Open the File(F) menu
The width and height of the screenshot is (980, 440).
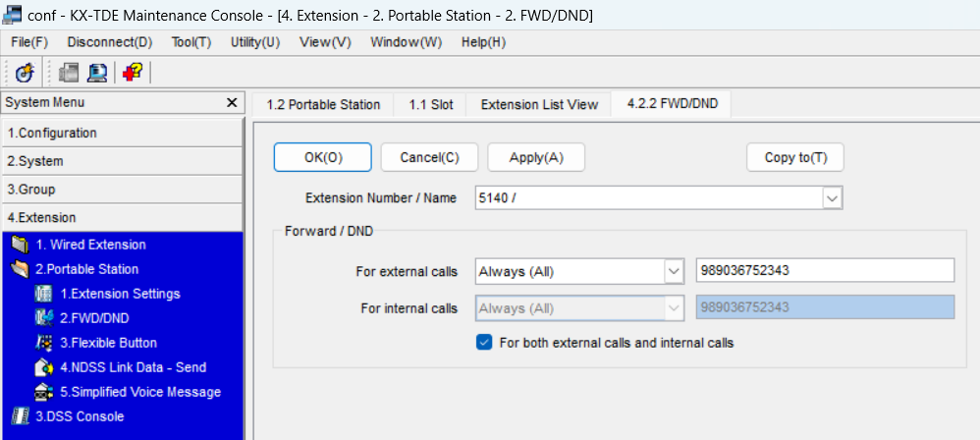(x=29, y=42)
